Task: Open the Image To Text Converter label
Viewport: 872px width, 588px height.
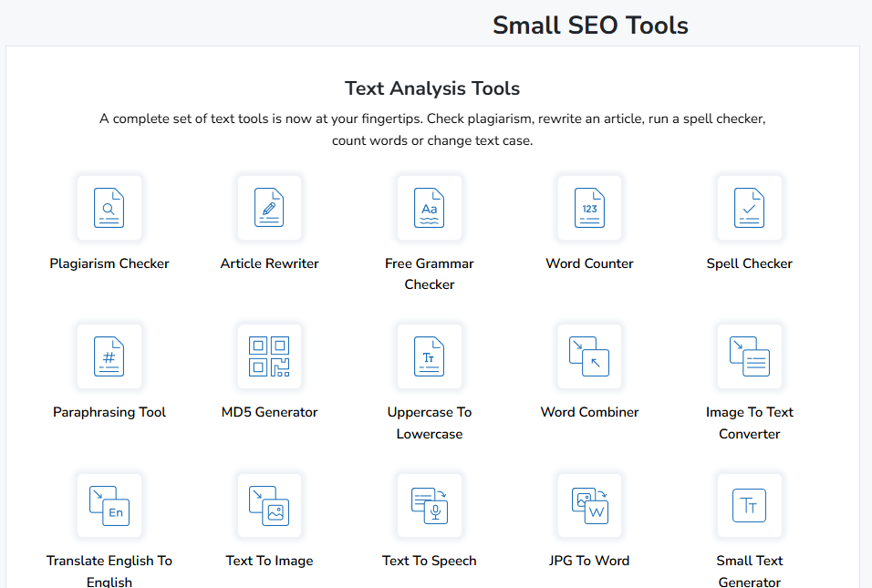Action: click(750, 423)
